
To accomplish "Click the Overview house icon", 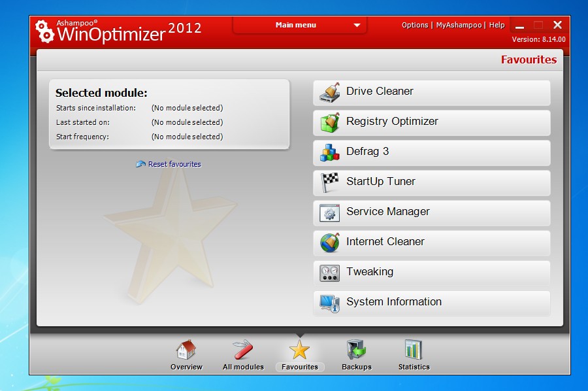I will click(x=186, y=349).
